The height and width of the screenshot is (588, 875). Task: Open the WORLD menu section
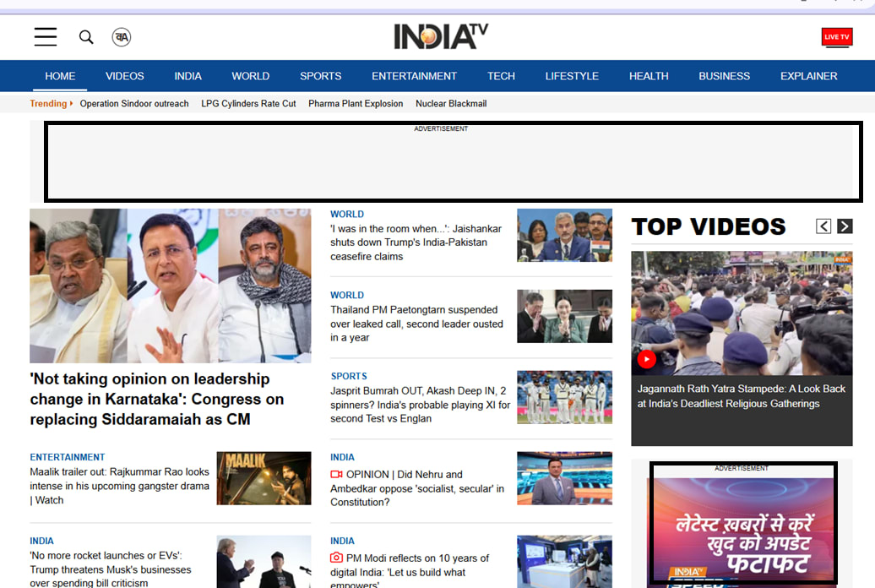point(251,76)
